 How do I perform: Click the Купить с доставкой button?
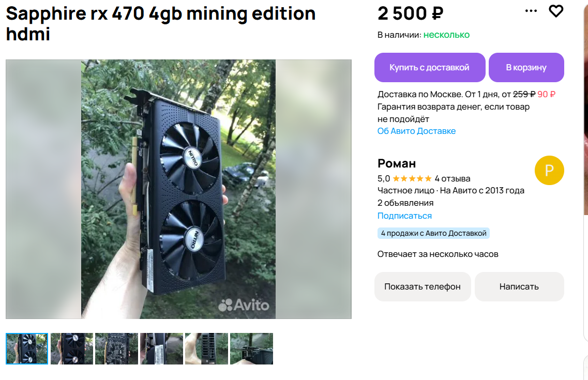pyautogui.click(x=429, y=67)
